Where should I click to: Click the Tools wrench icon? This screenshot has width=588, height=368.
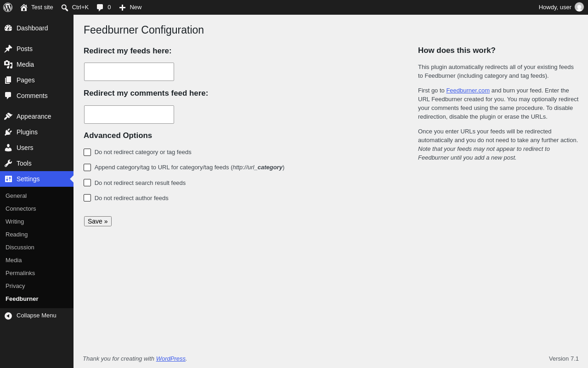pyautogui.click(x=8, y=163)
